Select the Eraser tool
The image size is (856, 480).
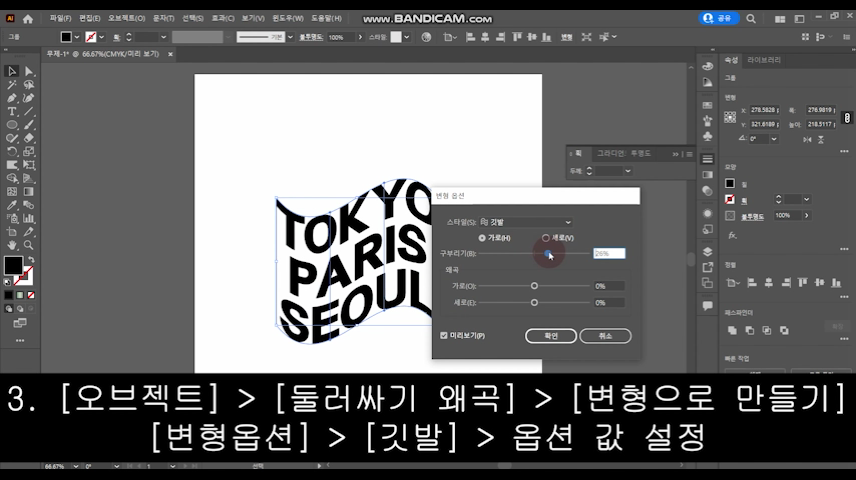coord(29,138)
